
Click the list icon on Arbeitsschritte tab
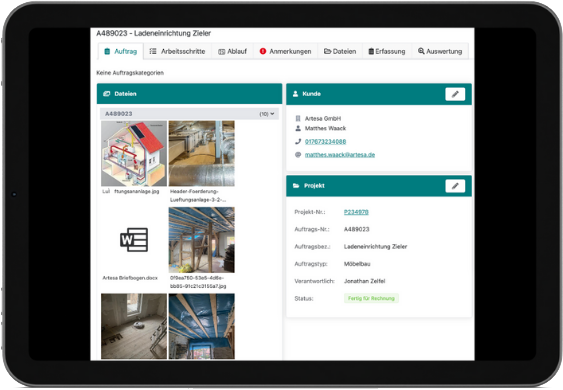153,51
